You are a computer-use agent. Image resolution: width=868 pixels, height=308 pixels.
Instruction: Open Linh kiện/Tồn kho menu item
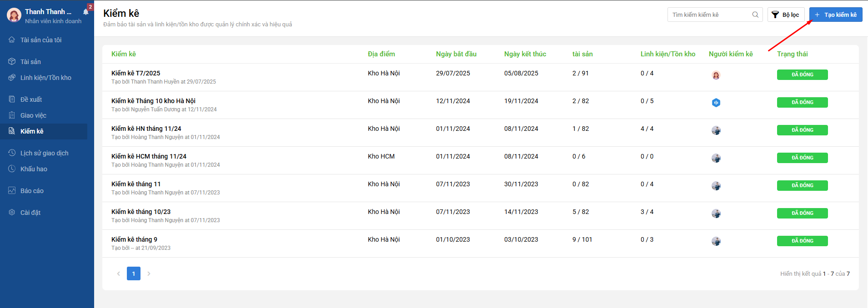tap(44, 77)
